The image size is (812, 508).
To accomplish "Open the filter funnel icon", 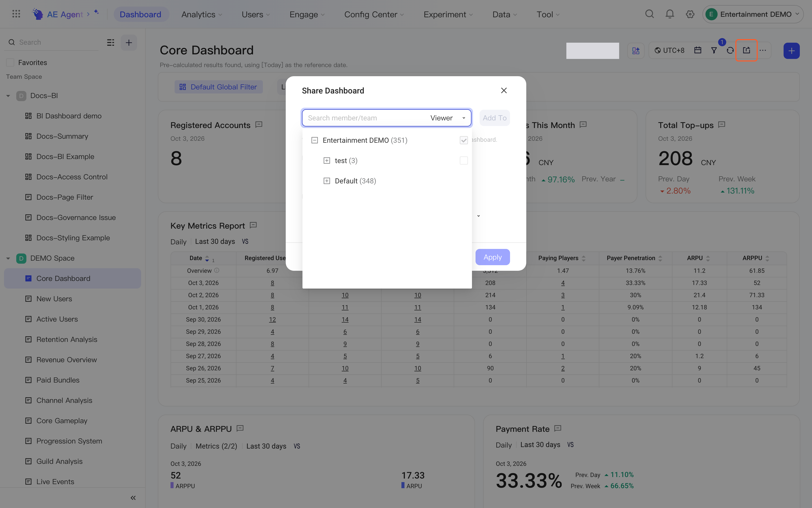I will tap(714, 50).
